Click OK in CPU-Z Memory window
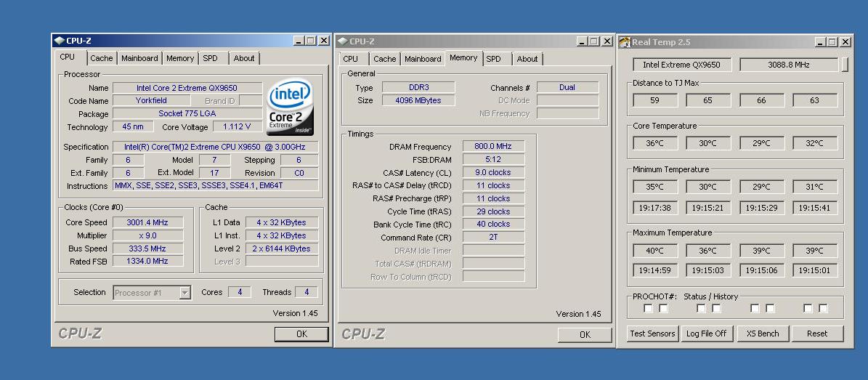Image resolution: width=868 pixels, height=380 pixels. 585,334
